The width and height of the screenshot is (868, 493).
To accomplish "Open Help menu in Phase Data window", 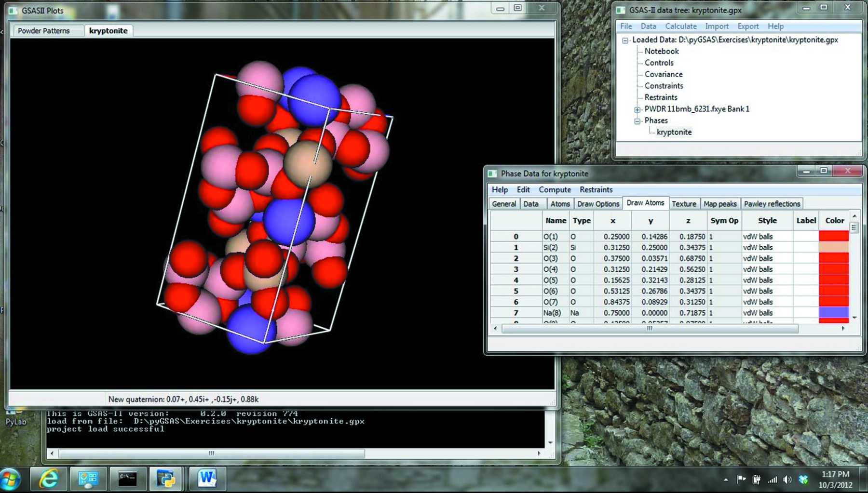I will [x=500, y=190].
